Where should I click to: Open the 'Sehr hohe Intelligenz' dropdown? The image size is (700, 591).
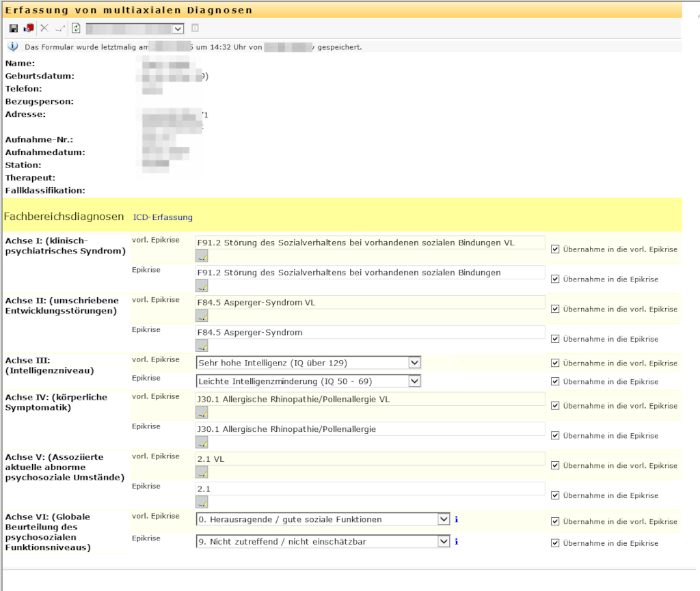pyautogui.click(x=414, y=363)
